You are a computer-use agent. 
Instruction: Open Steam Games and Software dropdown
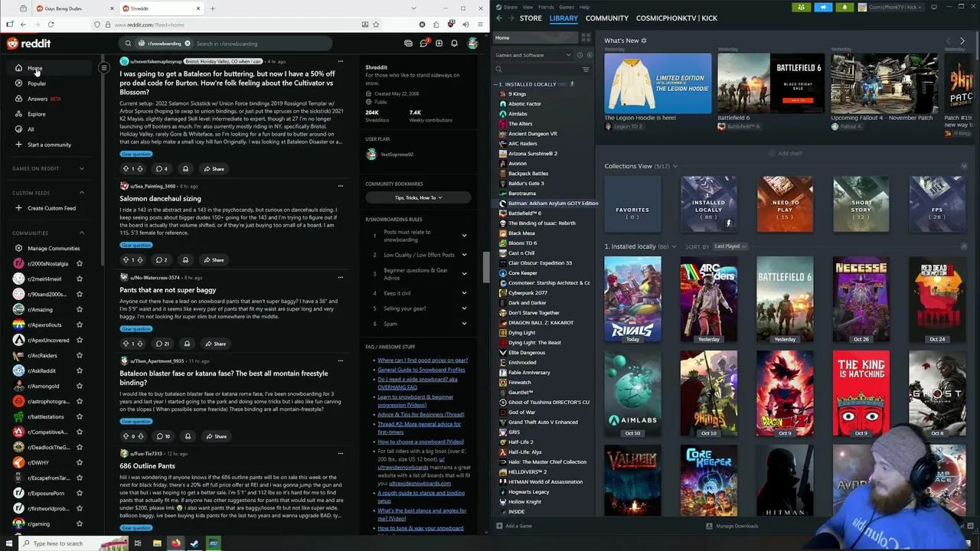pyautogui.click(x=533, y=55)
